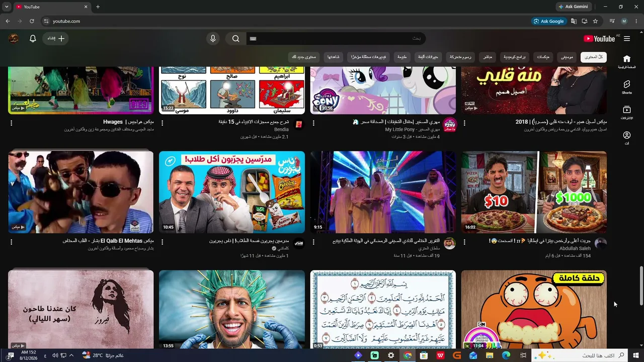Play the حلقة كاملة Gumball thumbnail
Viewport: 644px width, 362px height.
tap(534, 310)
